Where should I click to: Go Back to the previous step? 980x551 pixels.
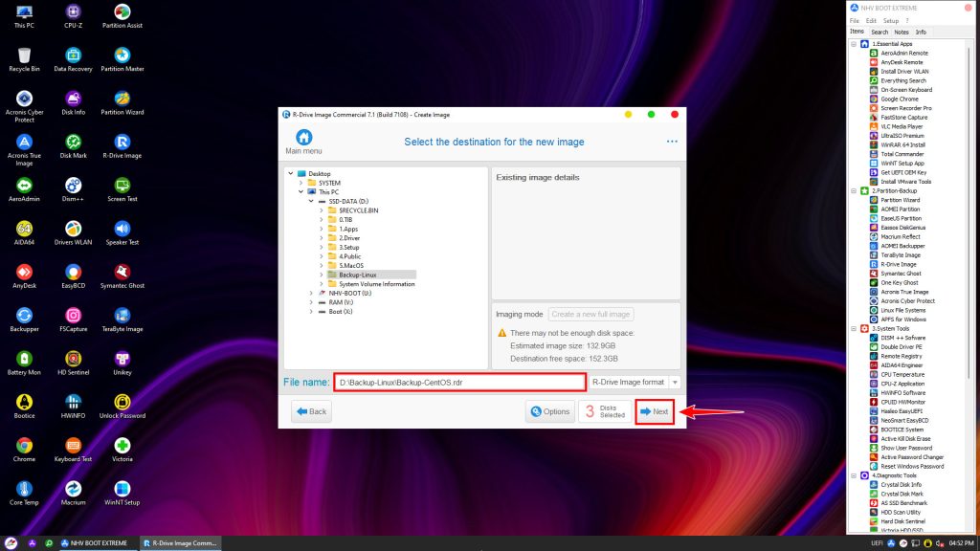coord(311,411)
